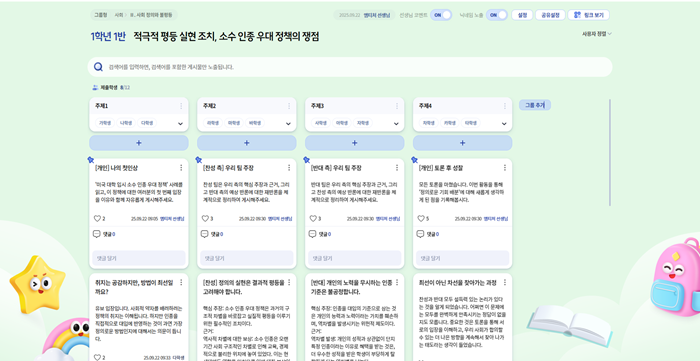700x361 pixels.
Task: Like the [반대 측] 우리 팀 주장 post
Action: coord(313,219)
